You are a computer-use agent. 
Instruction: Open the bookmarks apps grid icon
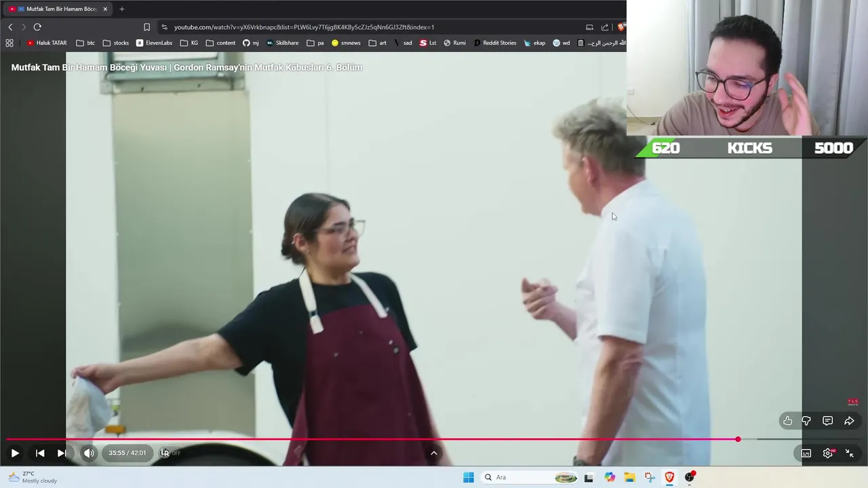[x=9, y=43]
